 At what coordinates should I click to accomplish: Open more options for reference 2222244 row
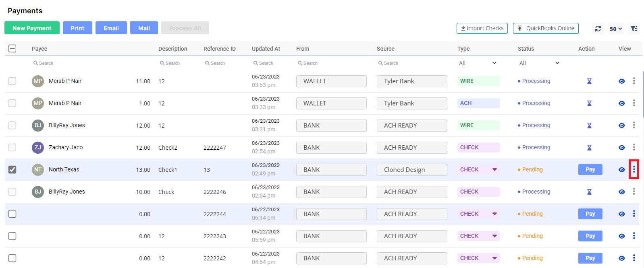[x=634, y=214]
